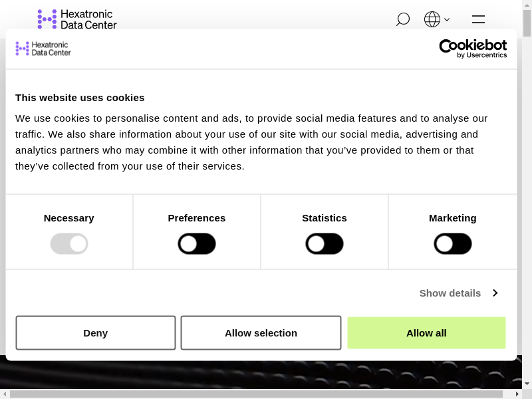Click the Cookiebot by Usercentrics logo
Viewport: 532px width, 399px height.
click(x=473, y=49)
